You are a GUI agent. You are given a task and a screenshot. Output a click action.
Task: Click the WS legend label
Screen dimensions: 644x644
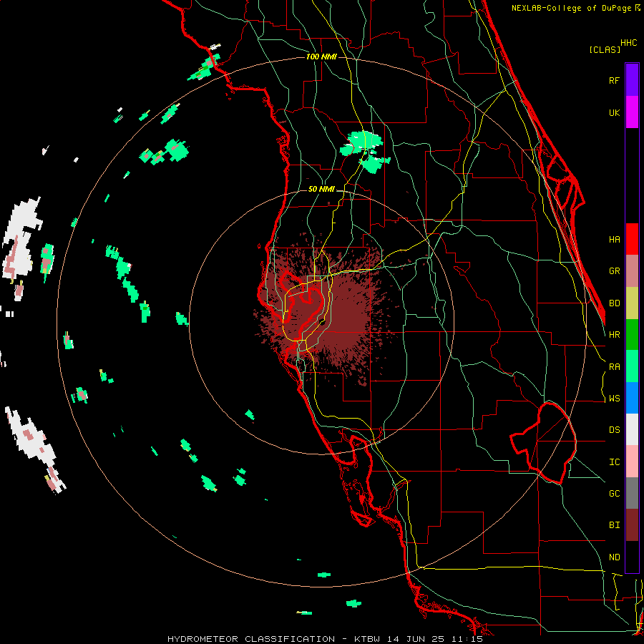point(614,398)
